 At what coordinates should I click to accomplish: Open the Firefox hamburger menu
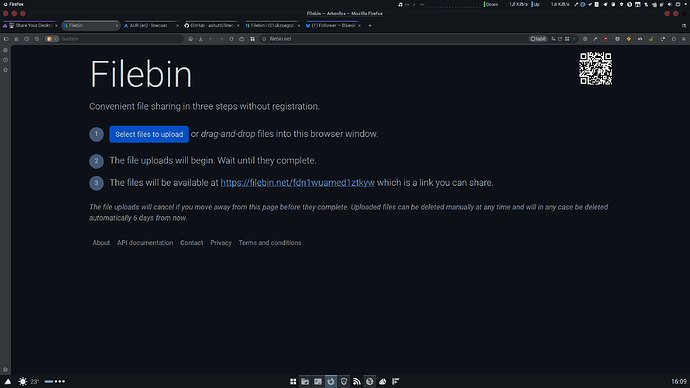click(684, 39)
